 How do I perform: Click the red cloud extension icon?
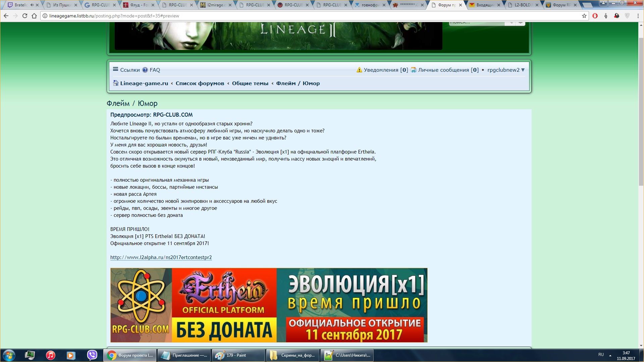coord(616,16)
